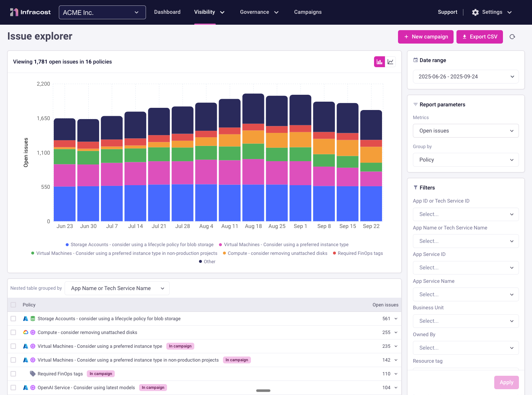Toggle the select-all checkbox in Policy header
Viewport: 532px width, 395px height.
[x=13, y=305]
